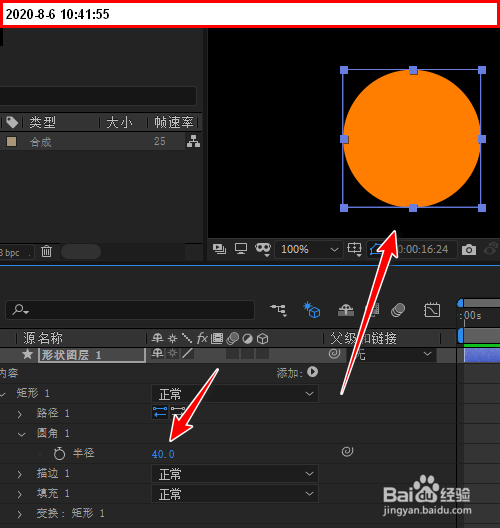Image resolution: width=500 pixels, height=528 pixels.
Task: Click the trash delete icon in project panel
Action: (x=46, y=251)
